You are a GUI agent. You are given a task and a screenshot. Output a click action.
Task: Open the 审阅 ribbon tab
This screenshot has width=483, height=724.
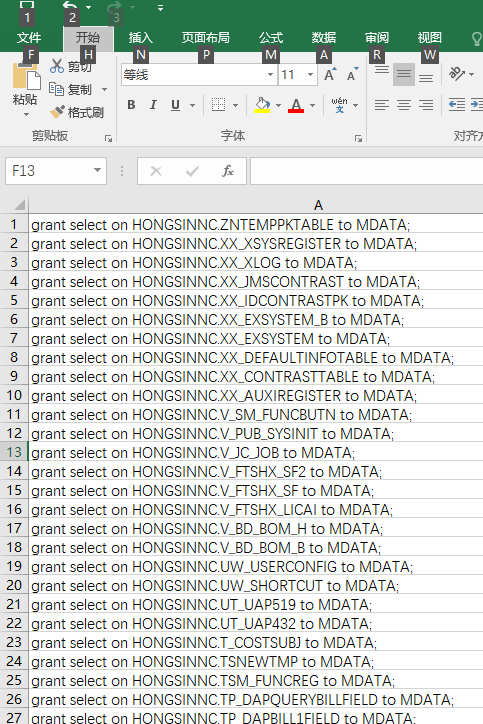[377, 37]
